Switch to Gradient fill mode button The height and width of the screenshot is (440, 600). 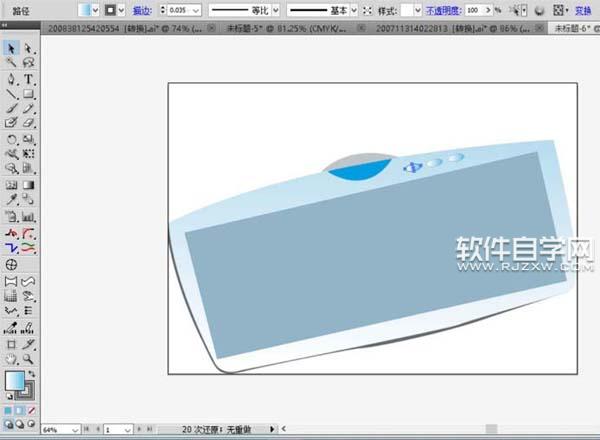pos(22,410)
